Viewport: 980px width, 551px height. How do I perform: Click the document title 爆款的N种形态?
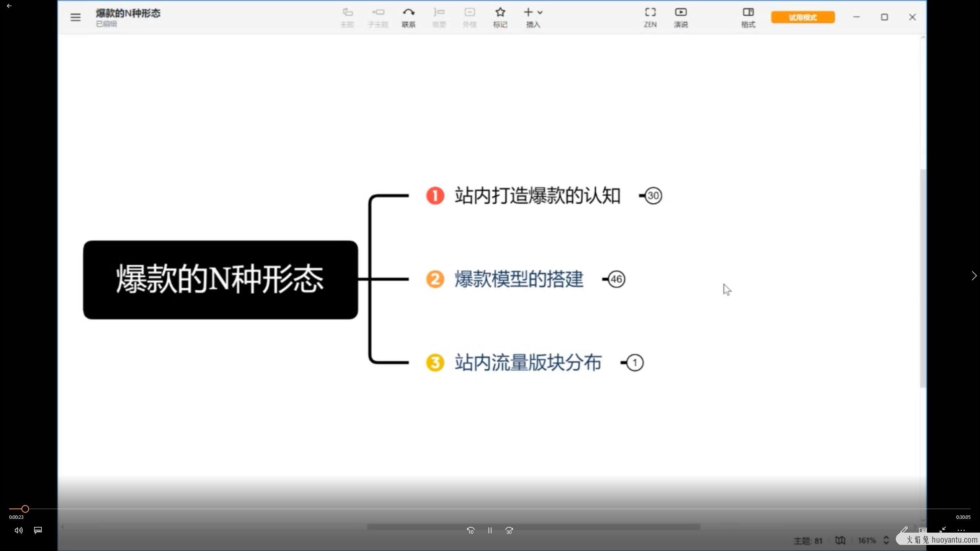(128, 13)
